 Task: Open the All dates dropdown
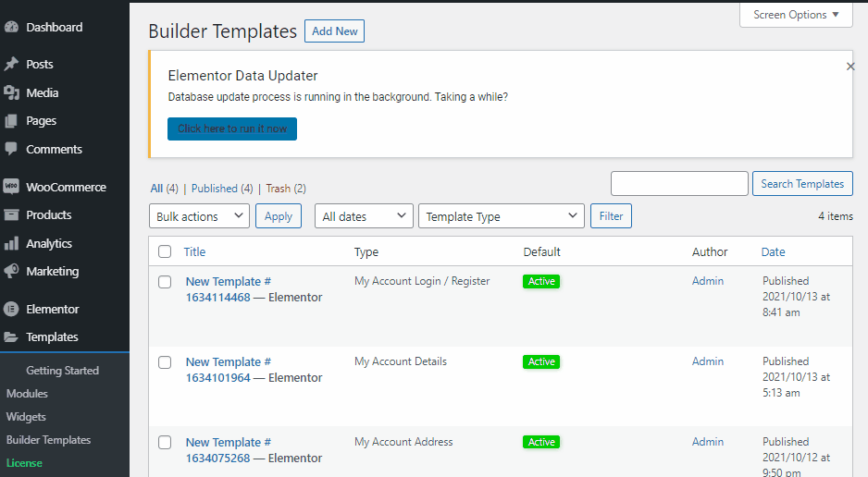click(364, 216)
